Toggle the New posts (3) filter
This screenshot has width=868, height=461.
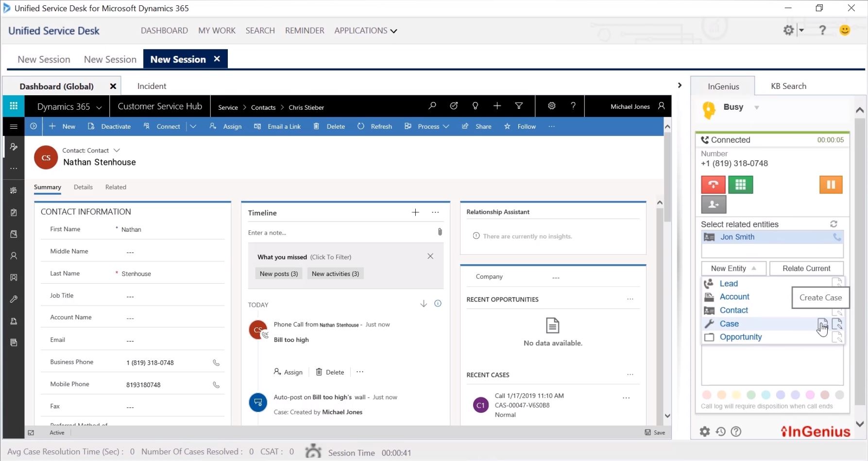(279, 273)
